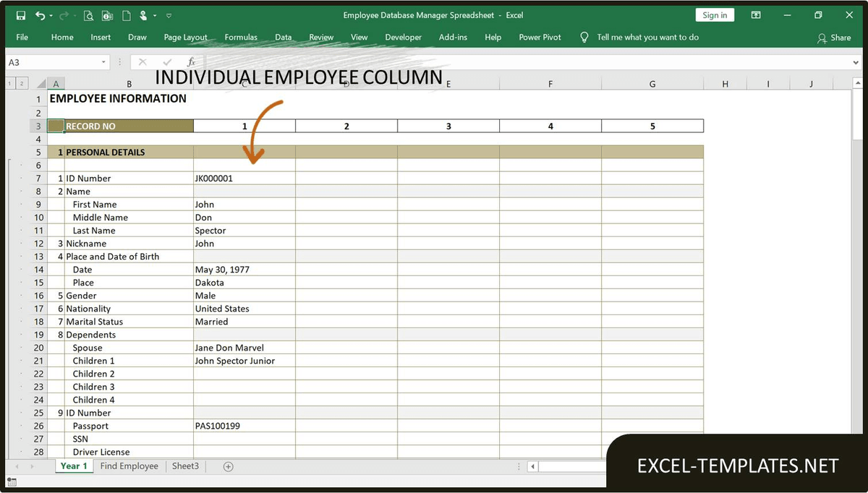868x493 pixels.
Task: Click the Tell me lightbulb icon
Action: click(x=584, y=38)
